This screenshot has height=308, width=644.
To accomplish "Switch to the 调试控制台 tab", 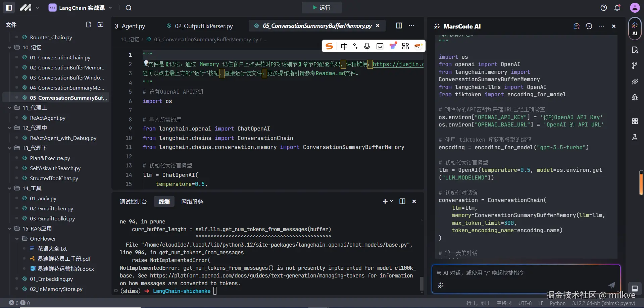I will coord(133,202).
